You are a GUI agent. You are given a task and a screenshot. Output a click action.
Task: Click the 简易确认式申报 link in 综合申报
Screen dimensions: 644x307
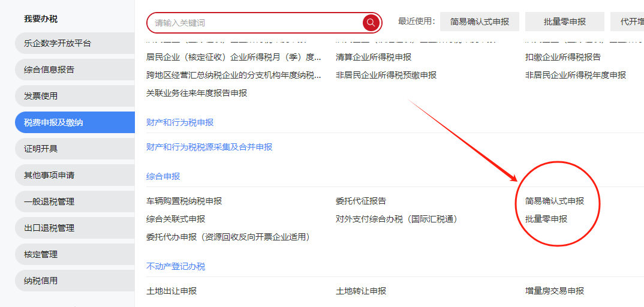click(554, 201)
